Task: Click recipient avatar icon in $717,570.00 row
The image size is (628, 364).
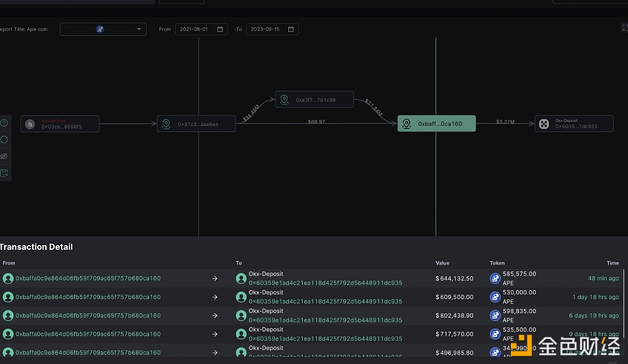Action: (241, 334)
